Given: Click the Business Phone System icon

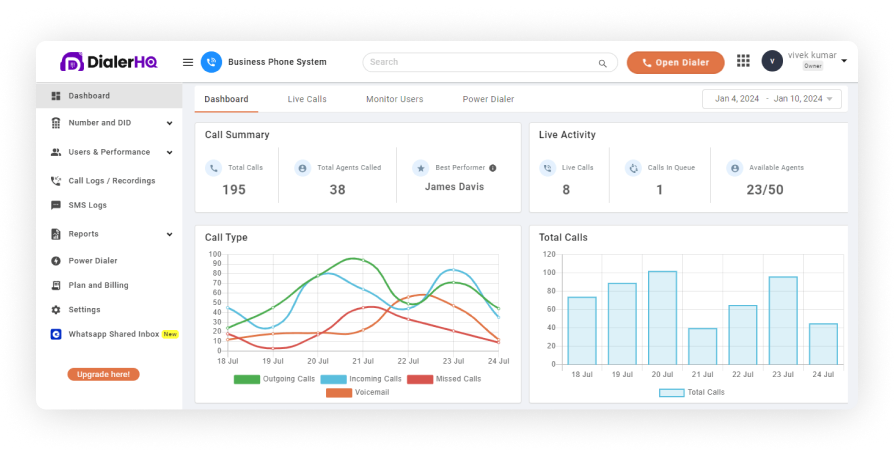Looking at the screenshot, I should click(x=211, y=62).
